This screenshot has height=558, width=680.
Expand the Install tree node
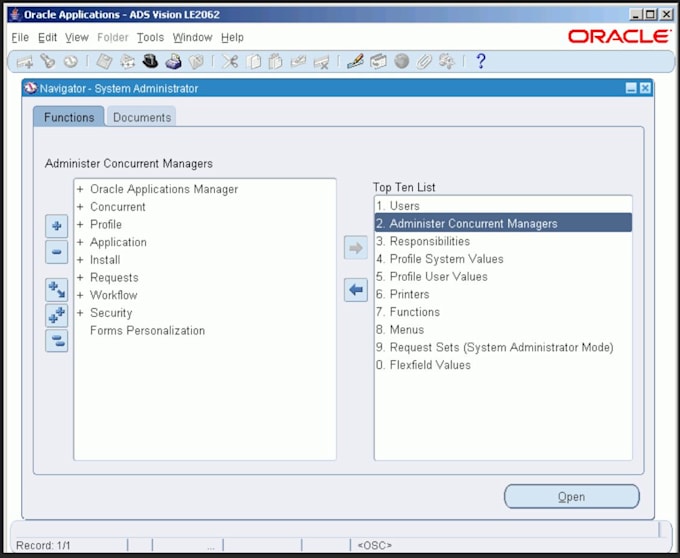[x=80, y=260]
